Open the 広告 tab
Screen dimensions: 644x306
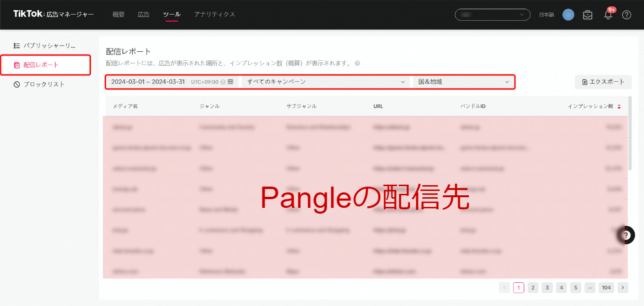[143, 15]
